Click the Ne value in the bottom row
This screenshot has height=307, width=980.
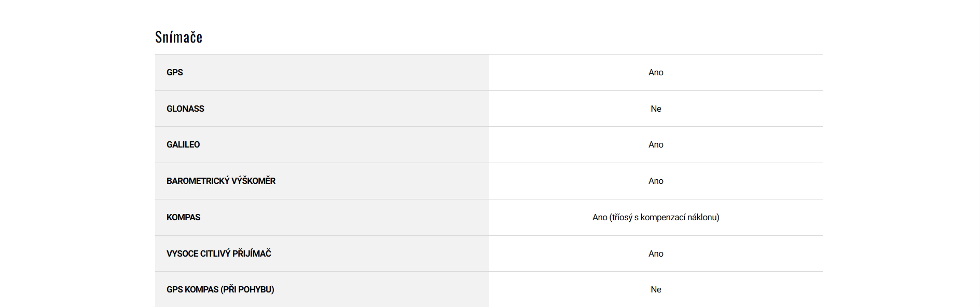(x=656, y=290)
